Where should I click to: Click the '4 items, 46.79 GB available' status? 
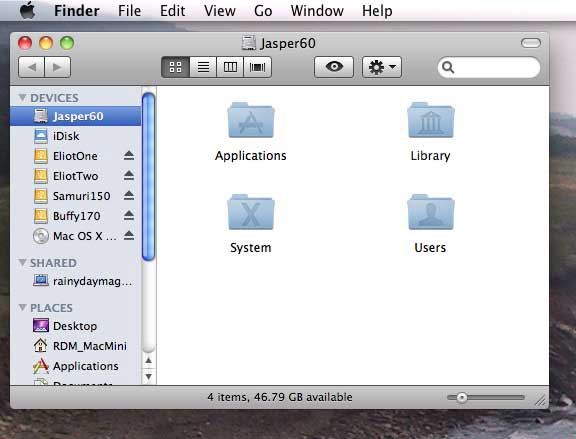[x=280, y=397]
